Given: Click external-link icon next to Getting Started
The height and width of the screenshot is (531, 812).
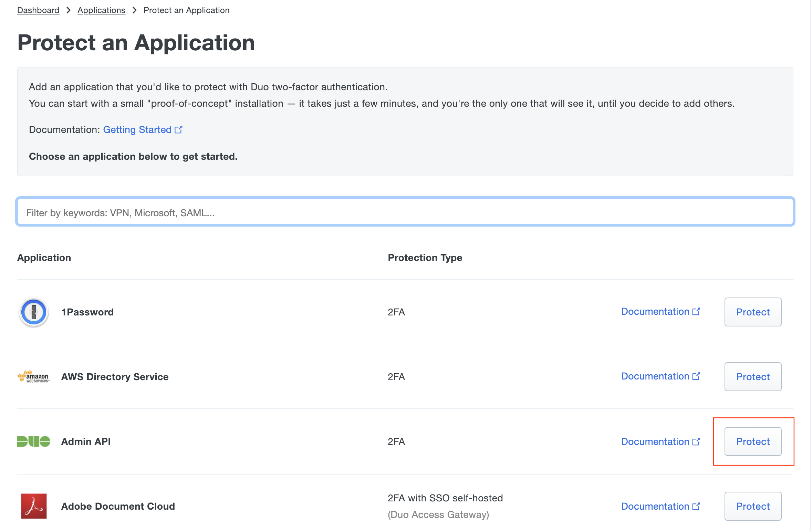Looking at the screenshot, I should (178, 129).
